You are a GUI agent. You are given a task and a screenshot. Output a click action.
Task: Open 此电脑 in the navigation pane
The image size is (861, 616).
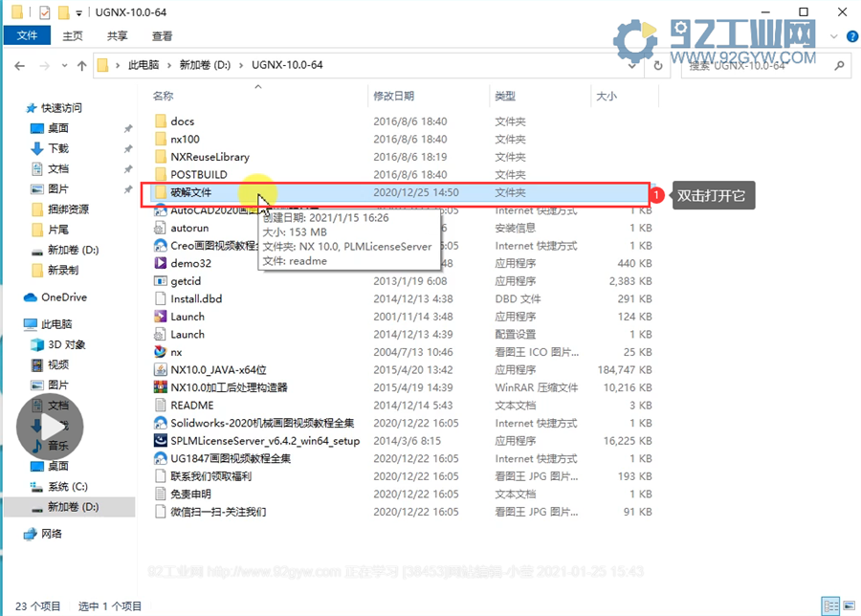[56, 324]
